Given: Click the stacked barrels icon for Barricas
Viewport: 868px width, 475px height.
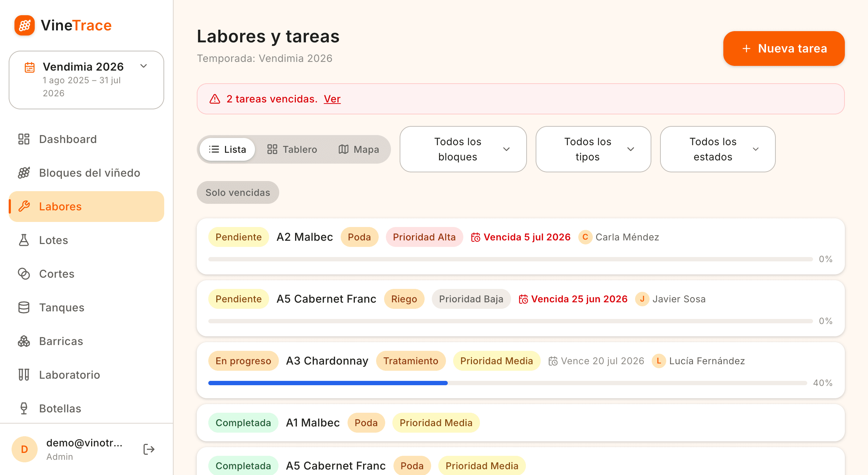Looking at the screenshot, I should [x=24, y=341].
